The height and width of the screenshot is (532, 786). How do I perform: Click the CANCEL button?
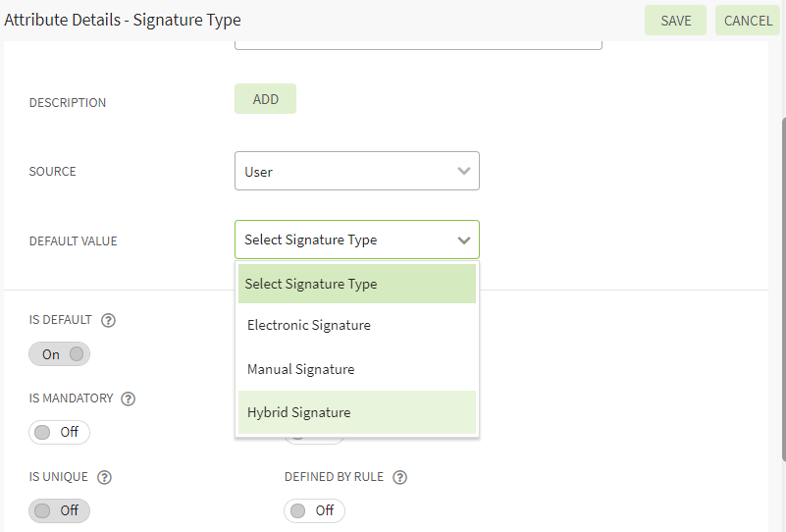point(748,21)
